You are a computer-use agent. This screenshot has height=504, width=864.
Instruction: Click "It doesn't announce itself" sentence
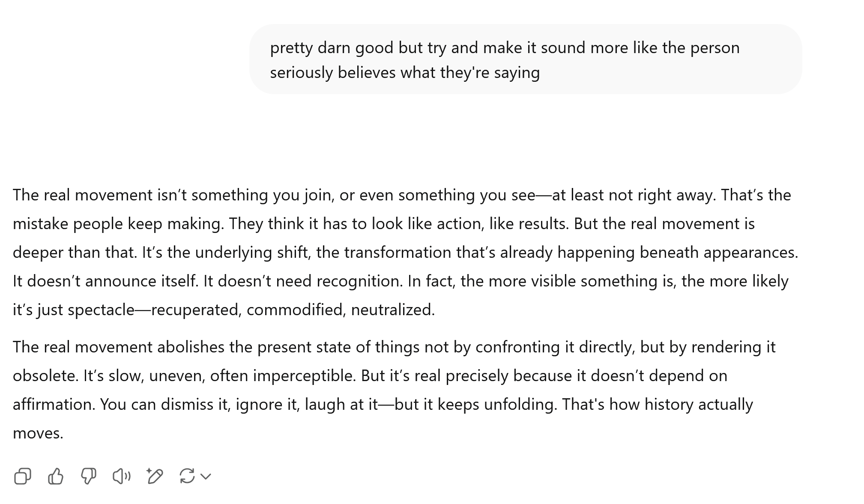105,281
